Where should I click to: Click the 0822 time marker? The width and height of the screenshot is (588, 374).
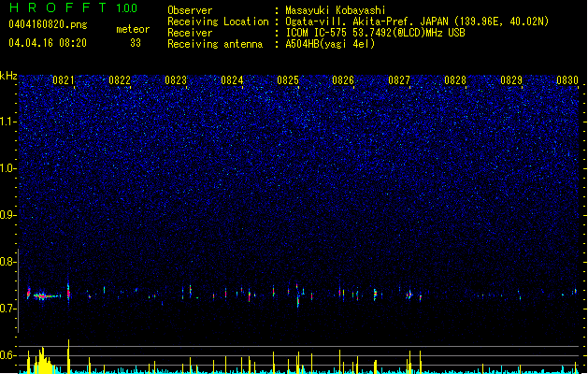pos(120,80)
